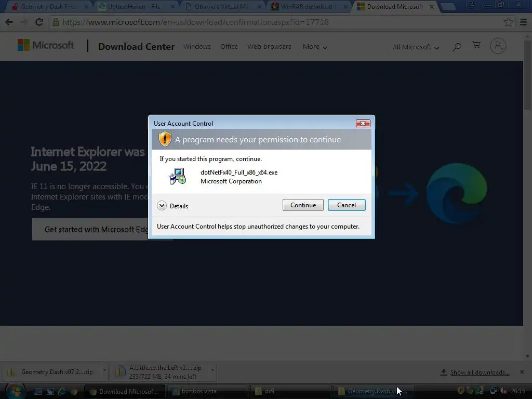Click the security shield tray icon

point(460,391)
